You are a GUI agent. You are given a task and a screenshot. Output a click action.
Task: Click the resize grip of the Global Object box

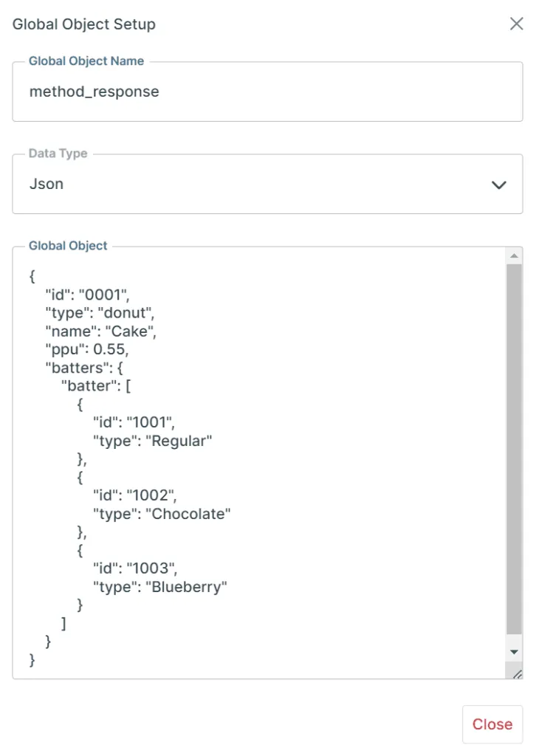(x=517, y=673)
